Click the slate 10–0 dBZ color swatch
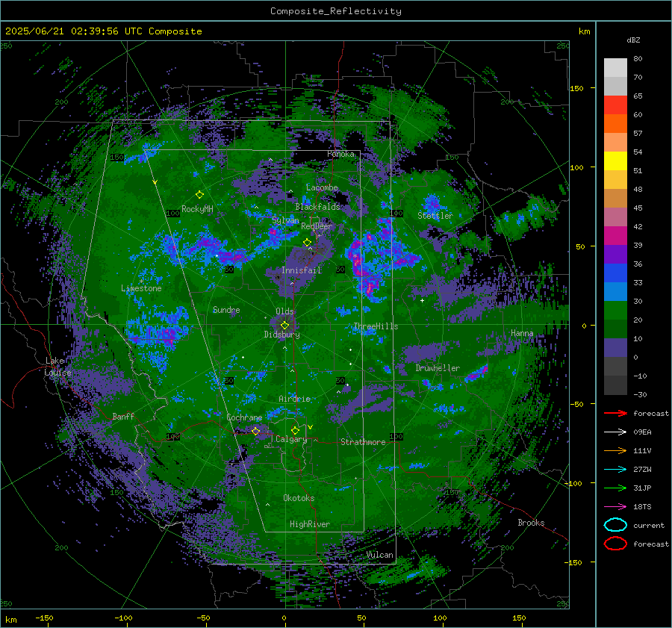Screen dimensions: 672x628 [x=615, y=348]
